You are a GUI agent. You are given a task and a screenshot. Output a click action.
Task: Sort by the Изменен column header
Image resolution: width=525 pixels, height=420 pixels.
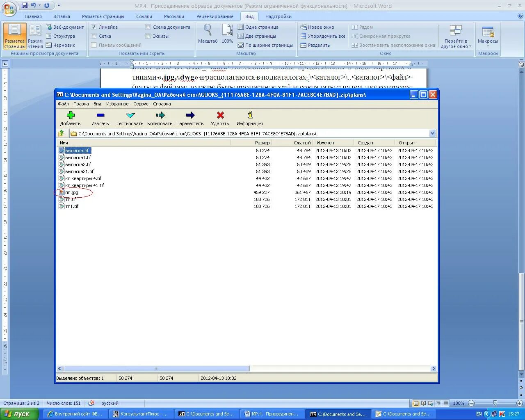coord(334,143)
